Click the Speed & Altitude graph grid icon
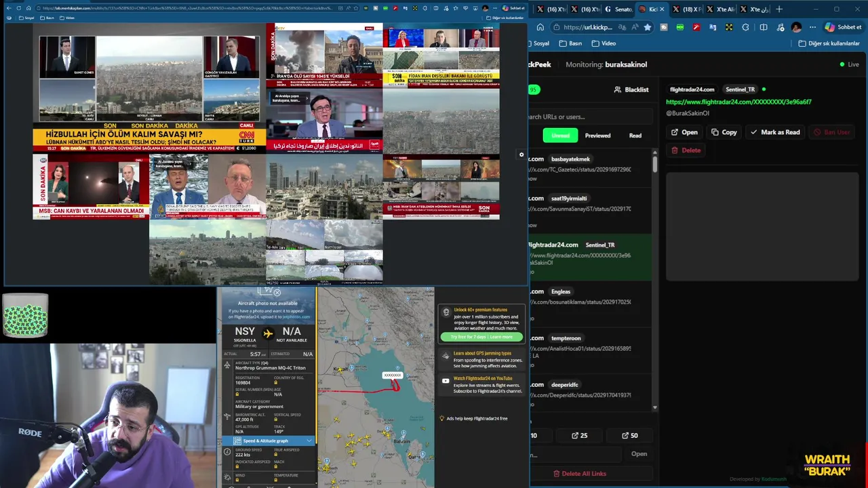 coord(237,441)
